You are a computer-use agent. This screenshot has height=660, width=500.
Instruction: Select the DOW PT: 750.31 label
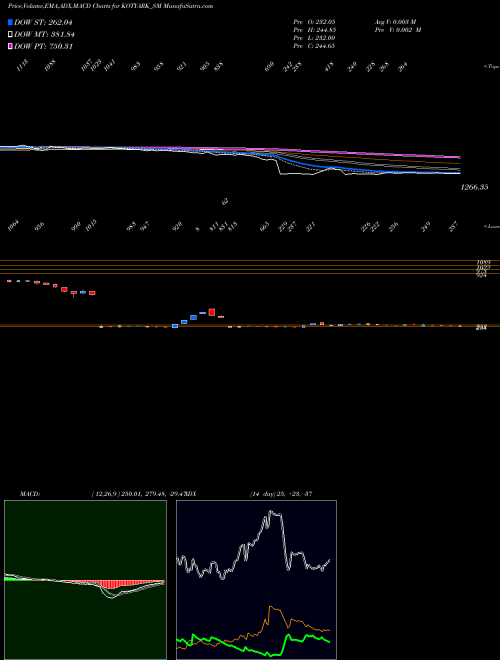[x=44, y=46]
